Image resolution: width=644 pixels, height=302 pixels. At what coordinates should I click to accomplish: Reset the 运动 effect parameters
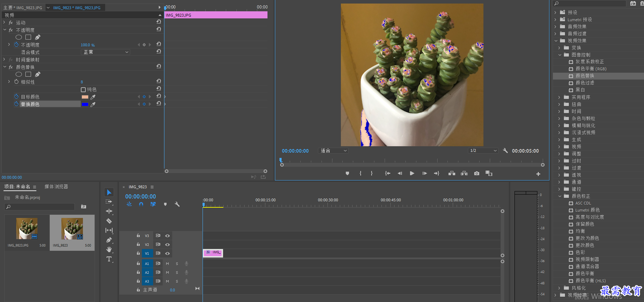[159, 22]
